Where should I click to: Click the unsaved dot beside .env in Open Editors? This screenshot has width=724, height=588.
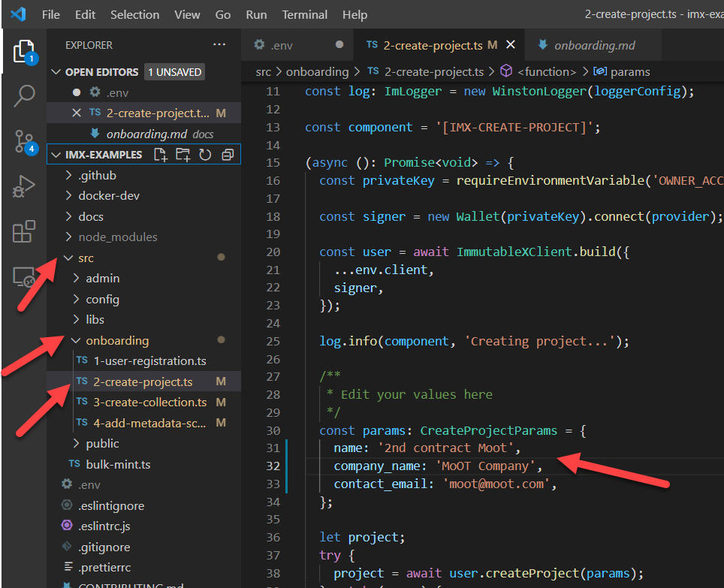coord(77,92)
